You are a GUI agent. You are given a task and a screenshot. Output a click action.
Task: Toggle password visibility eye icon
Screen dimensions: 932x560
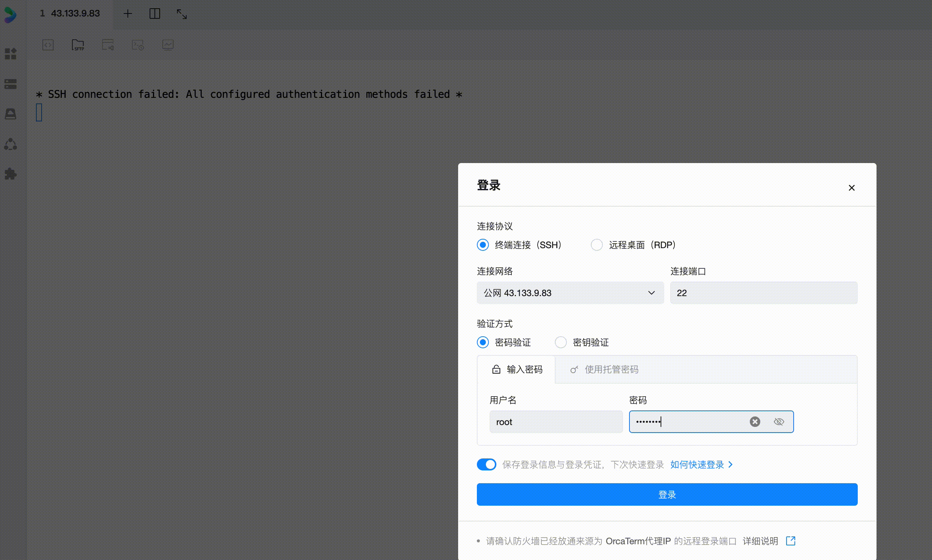tap(779, 422)
